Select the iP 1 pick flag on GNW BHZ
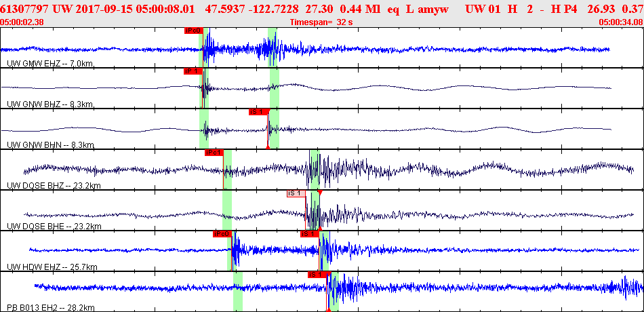Screen dimensions: 644x312 pos(193,71)
